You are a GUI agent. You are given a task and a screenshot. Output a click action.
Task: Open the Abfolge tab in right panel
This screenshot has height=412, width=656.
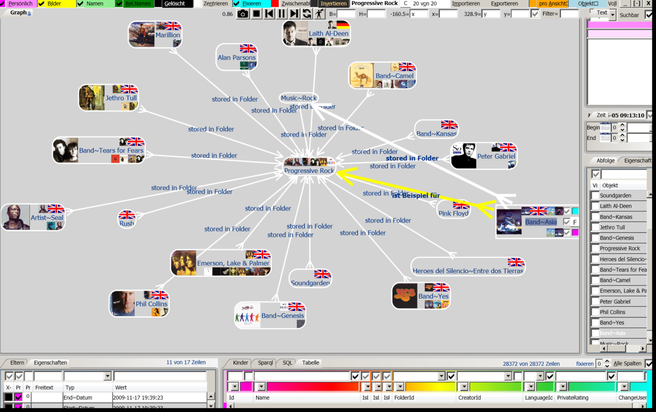coord(605,161)
